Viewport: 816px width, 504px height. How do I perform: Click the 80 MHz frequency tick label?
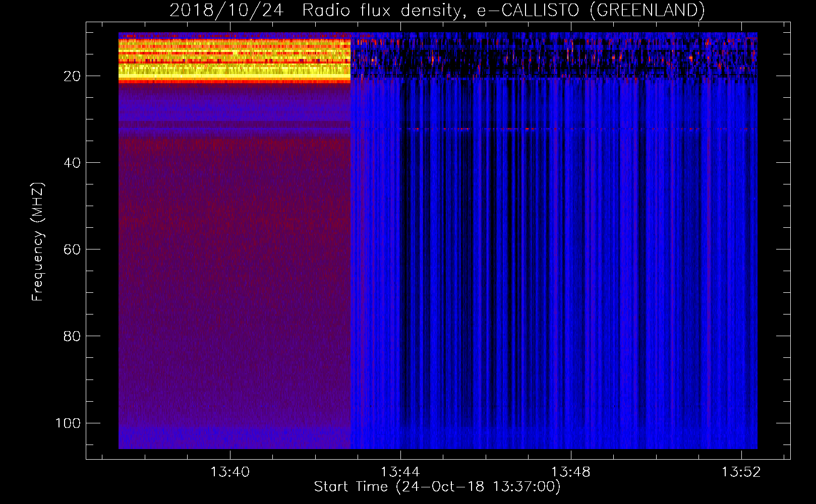[x=72, y=336]
